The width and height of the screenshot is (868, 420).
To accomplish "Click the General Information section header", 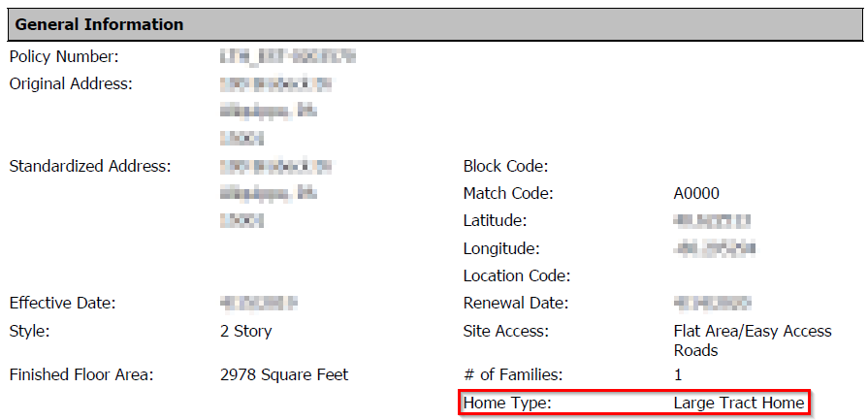I will (x=99, y=24).
